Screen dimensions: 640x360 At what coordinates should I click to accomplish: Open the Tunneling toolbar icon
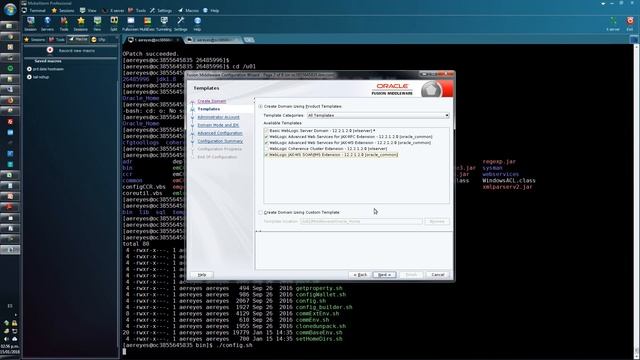pyautogui.click(x=164, y=24)
